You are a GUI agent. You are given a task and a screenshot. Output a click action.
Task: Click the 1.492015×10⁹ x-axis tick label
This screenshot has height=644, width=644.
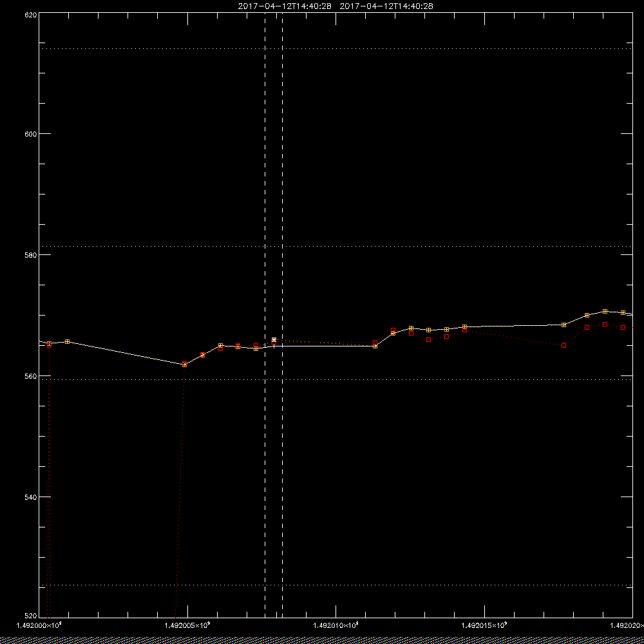485,625
